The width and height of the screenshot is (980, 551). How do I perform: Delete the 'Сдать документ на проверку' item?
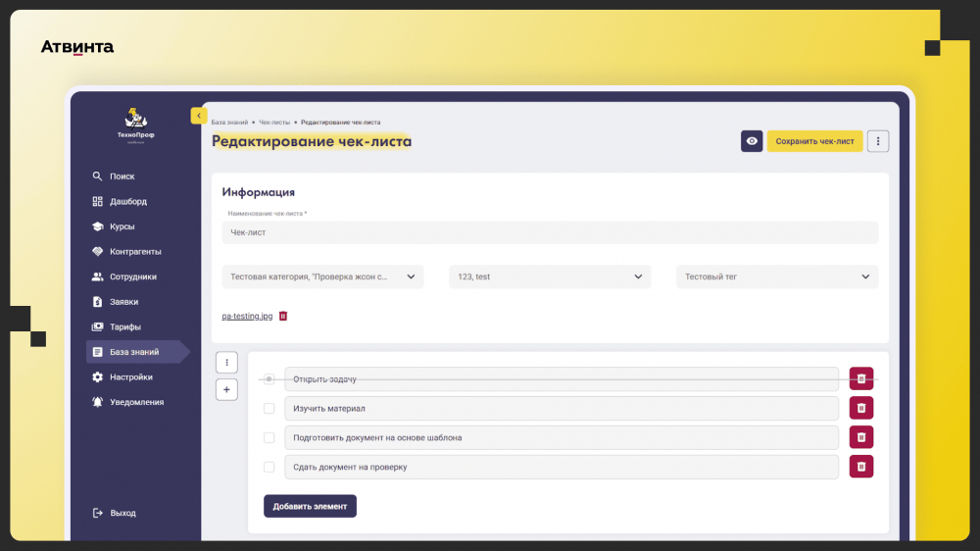pyautogui.click(x=860, y=467)
